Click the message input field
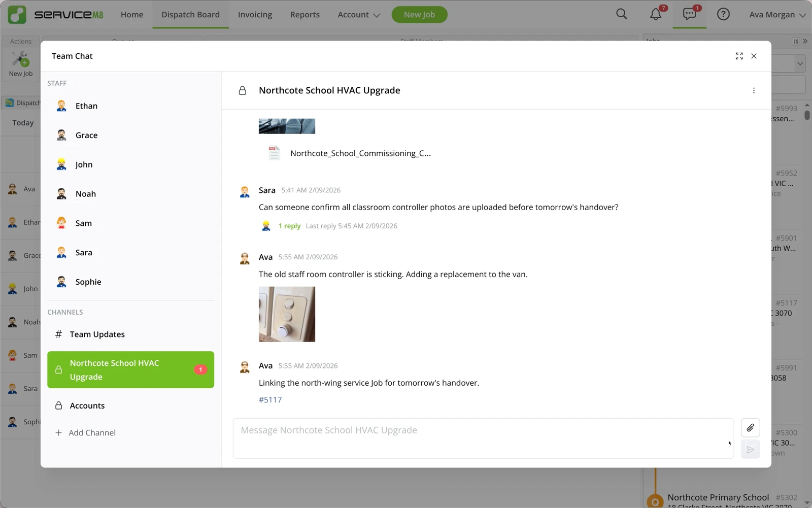Screen dimensions: 812x508 click(483, 438)
